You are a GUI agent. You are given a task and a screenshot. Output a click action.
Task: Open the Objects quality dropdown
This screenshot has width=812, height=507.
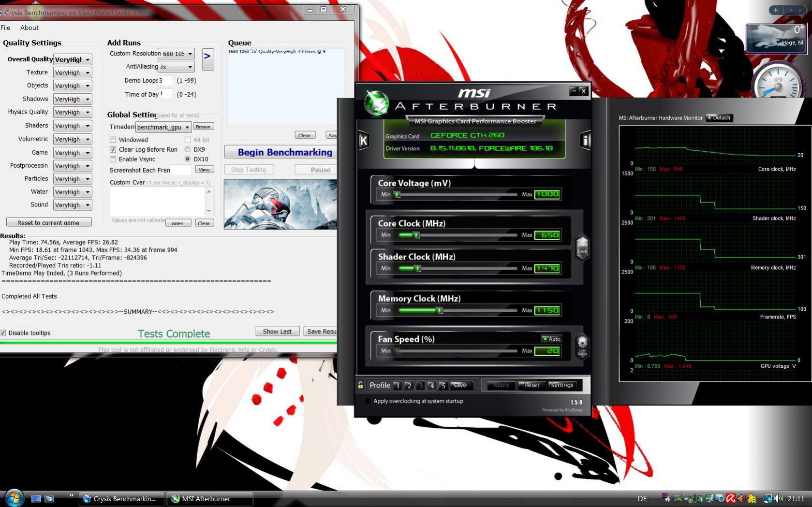[x=73, y=86]
